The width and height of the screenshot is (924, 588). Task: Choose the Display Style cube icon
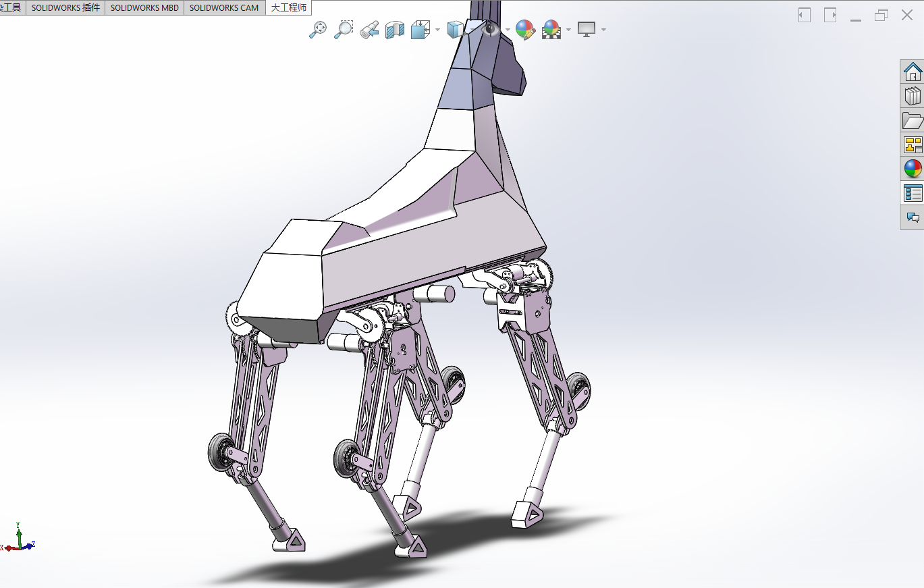pyautogui.click(x=456, y=29)
